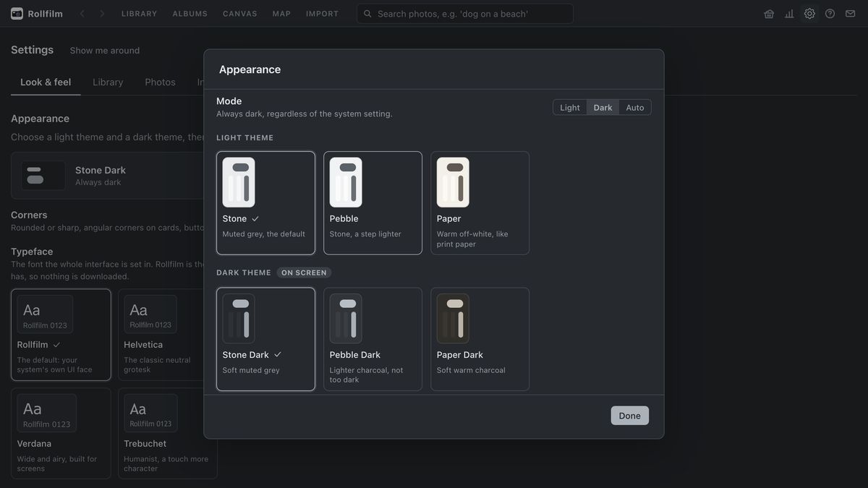Click the Corners heading in Settings

pos(29,215)
